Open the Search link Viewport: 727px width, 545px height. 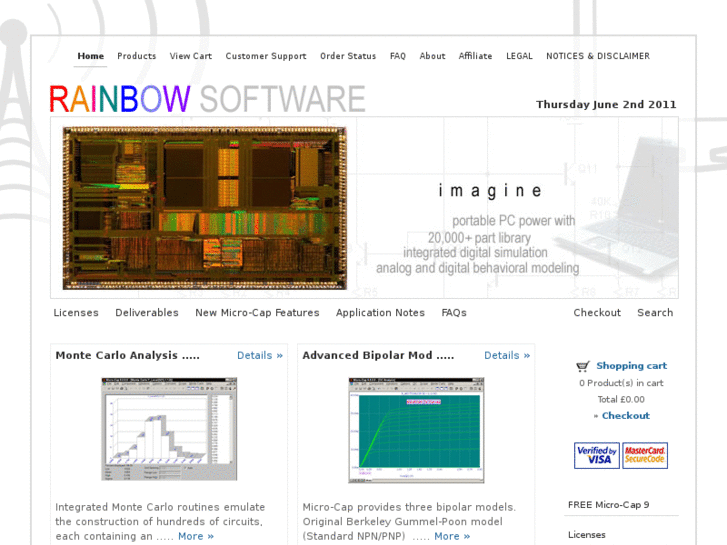click(655, 313)
